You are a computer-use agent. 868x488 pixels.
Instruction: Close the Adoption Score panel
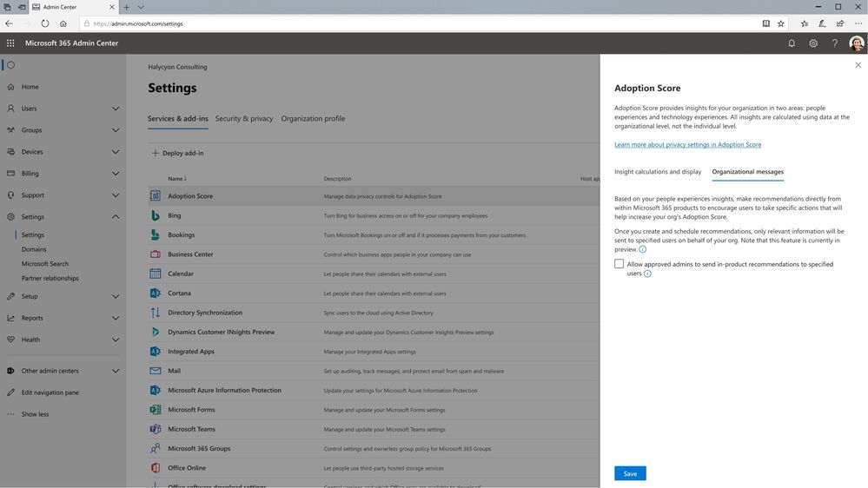(858, 65)
